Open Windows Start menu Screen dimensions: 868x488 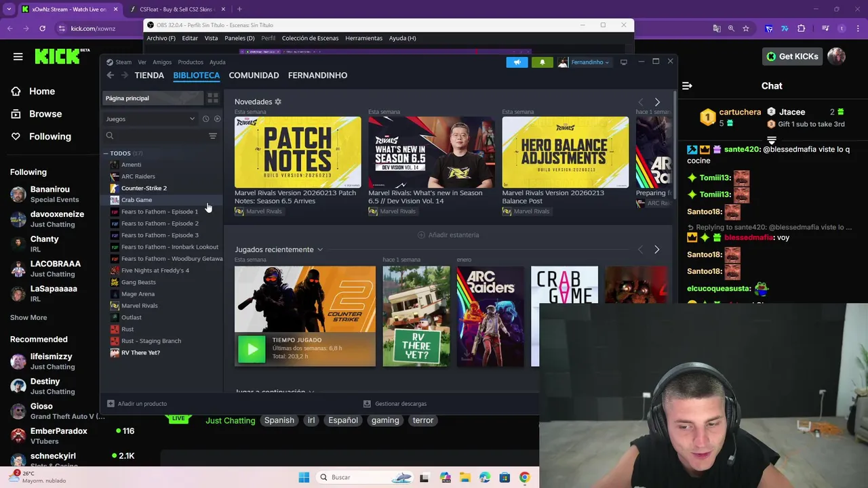pos(304,477)
